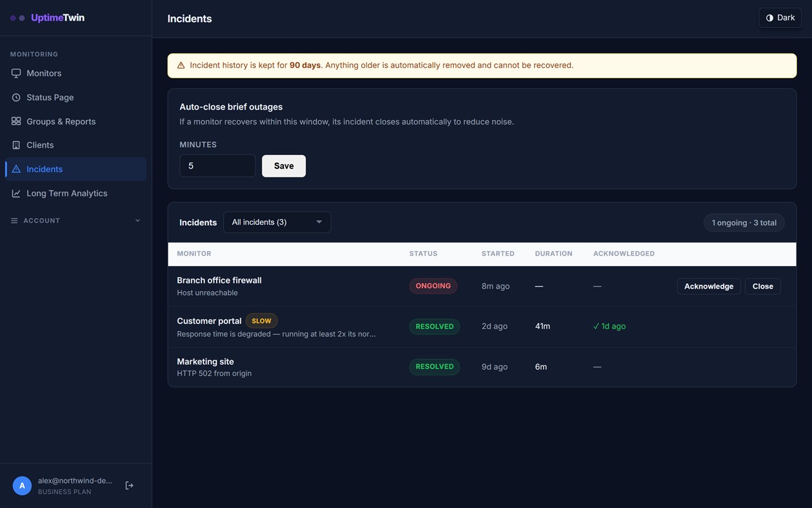Expand the Account section chevron
Screen dimensions: 812x508
click(x=137, y=221)
